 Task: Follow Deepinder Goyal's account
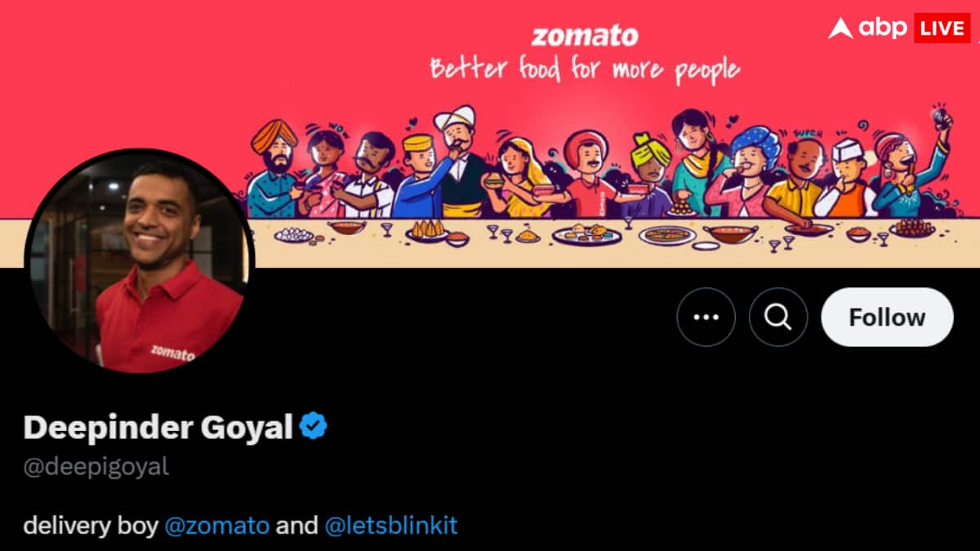887,318
